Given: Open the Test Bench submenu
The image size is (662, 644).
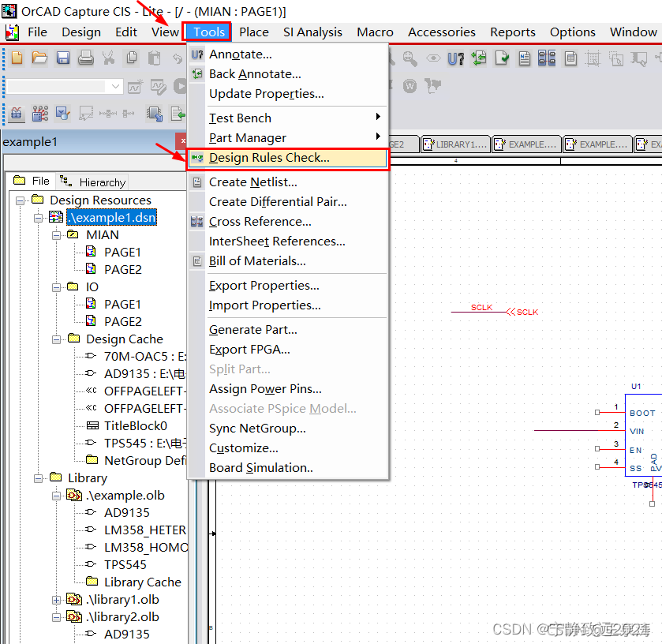Looking at the screenshot, I should (x=240, y=118).
